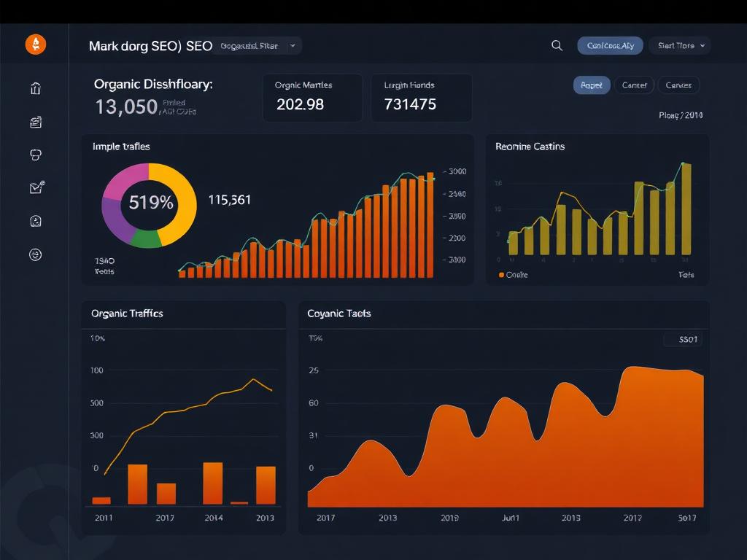Open the edit checkbox-with-pencil sidebar icon
This screenshot has height=560, width=747.
coord(36,187)
